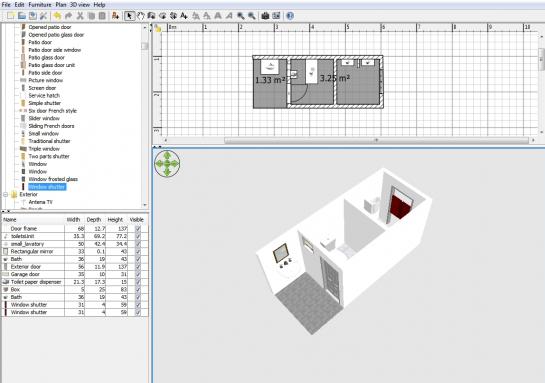Choose the Create dimensions tool
Viewport: 545px width, 383px height.
coord(173,16)
